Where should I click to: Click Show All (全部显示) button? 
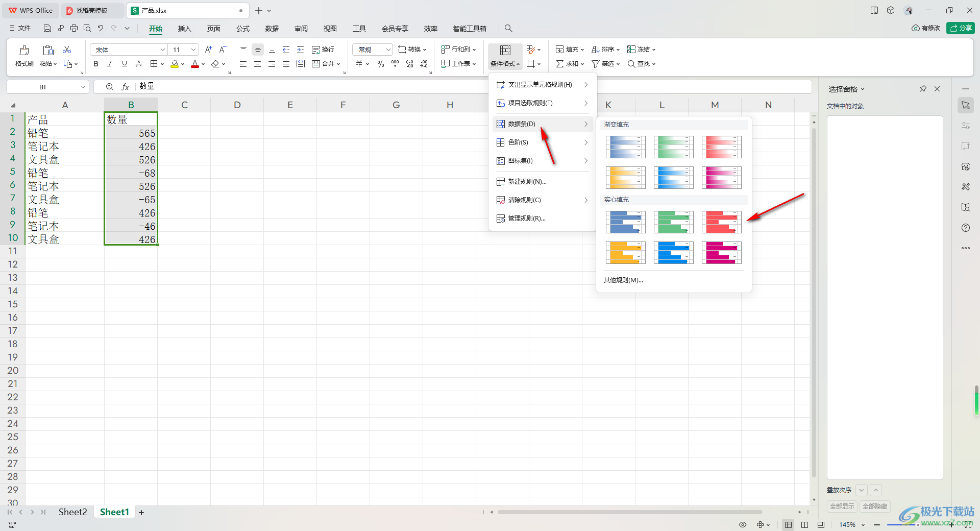pyautogui.click(x=842, y=506)
